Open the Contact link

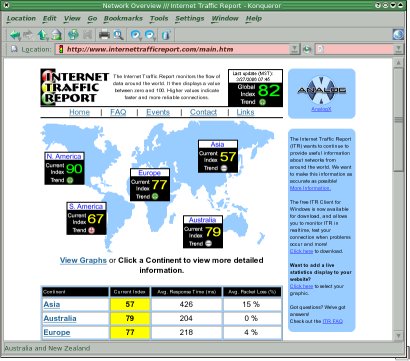(203, 112)
